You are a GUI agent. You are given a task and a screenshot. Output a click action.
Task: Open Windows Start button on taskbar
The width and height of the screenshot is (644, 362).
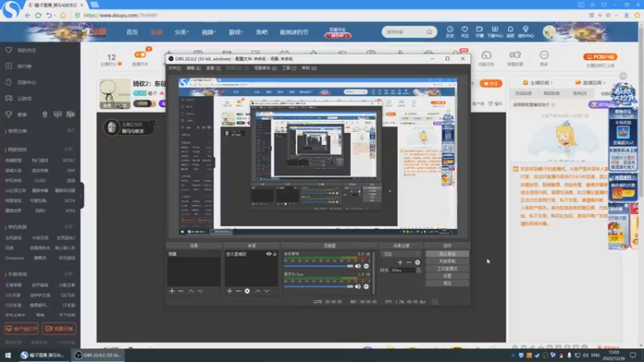pyautogui.click(x=8, y=355)
